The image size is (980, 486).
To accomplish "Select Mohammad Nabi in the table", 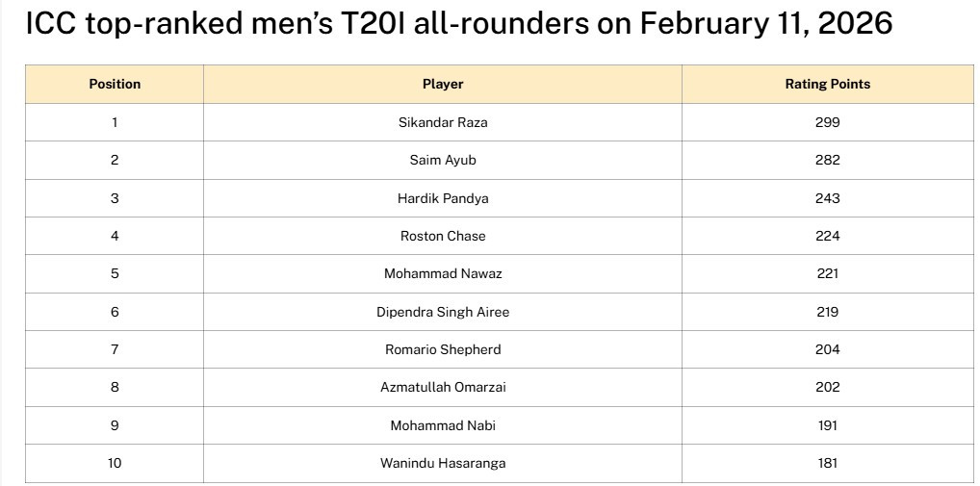I will click(x=443, y=425).
